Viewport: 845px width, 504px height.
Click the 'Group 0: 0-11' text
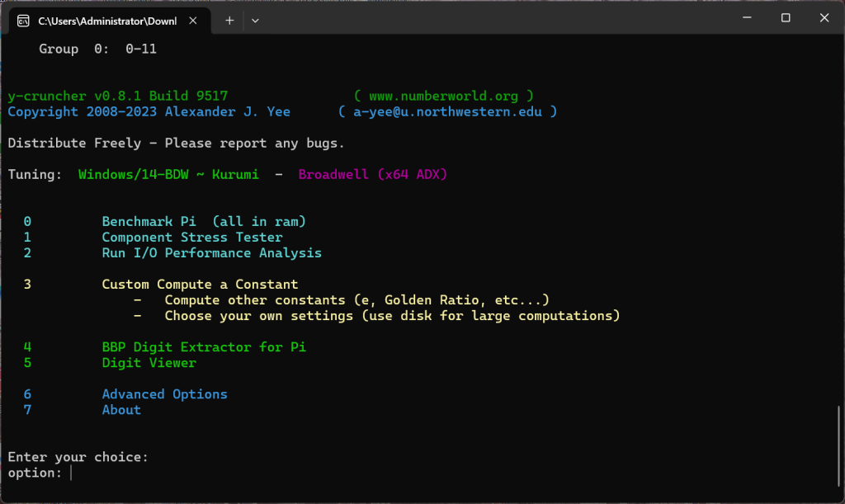click(x=97, y=49)
